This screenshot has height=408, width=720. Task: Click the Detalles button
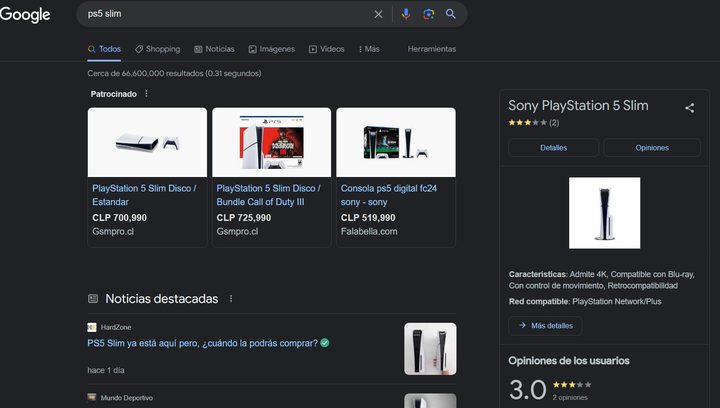pyautogui.click(x=553, y=147)
